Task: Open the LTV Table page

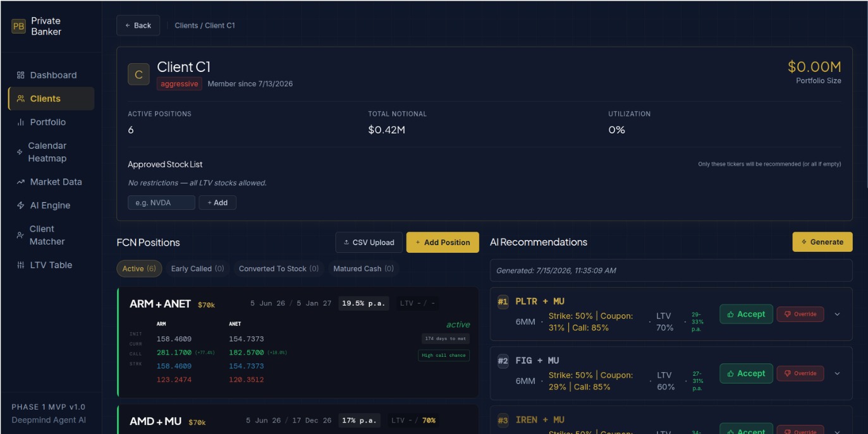Action: point(51,265)
